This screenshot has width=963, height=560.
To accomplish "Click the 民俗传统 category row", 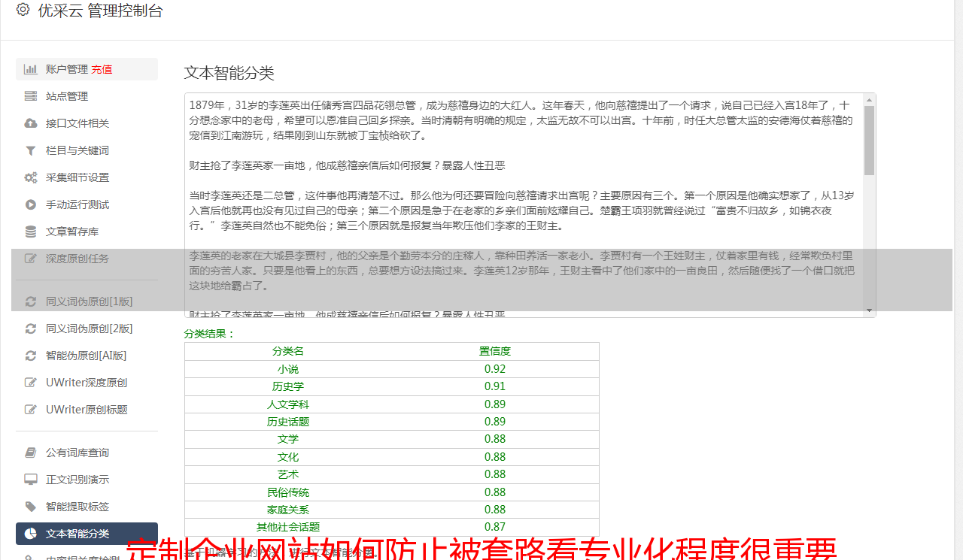I will 392,492.
